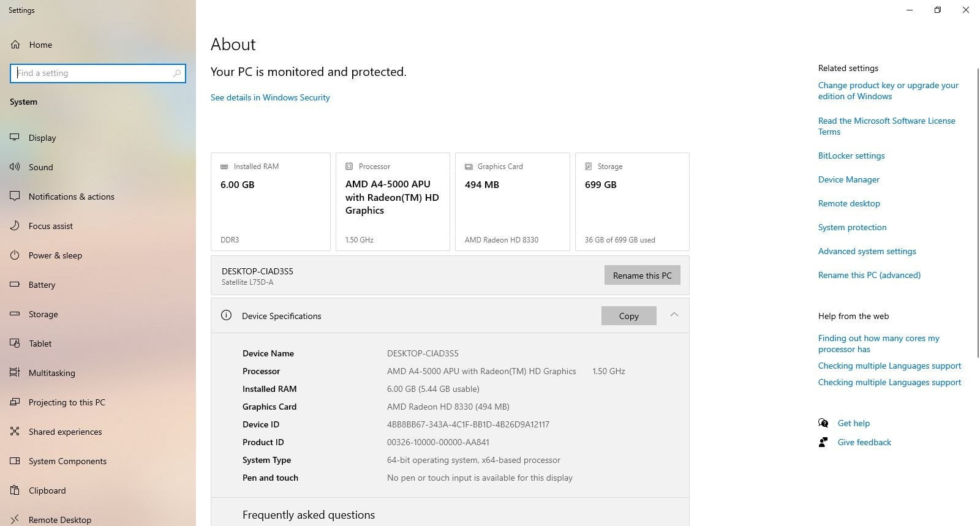
Task: Open Finding out how many cores link
Action: [878, 344]
